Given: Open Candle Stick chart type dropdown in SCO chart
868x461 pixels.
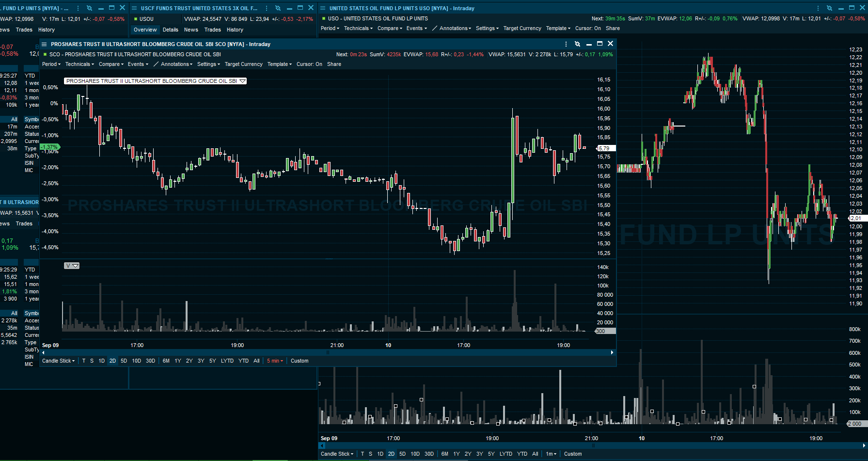Looking at the screenshot, I should click(59, 361).
